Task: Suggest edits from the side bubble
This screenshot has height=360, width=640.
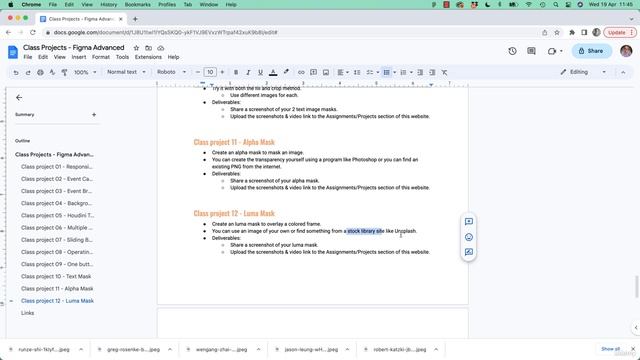Action: pyautogui.click(x=469, y=252)
